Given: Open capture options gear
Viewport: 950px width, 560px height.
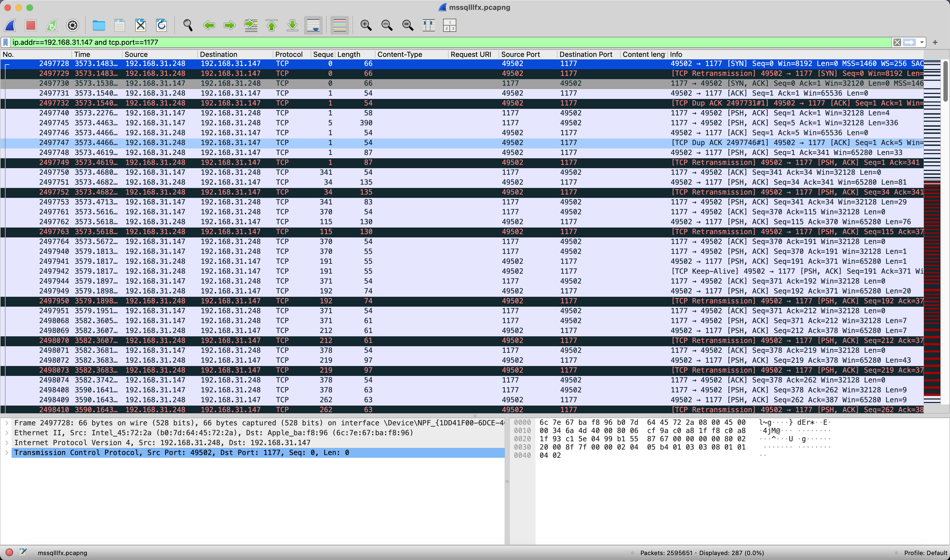Looking at the screenshot, I should 73,25.
